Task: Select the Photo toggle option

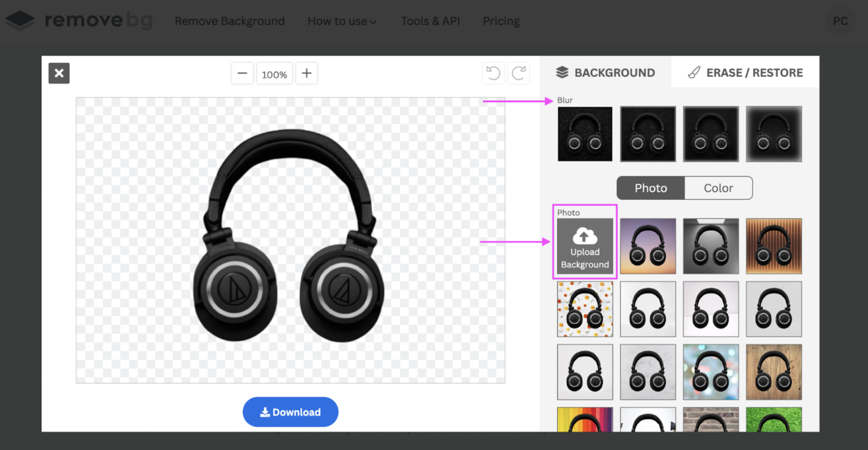Action: pyautogui.click(x=651, y=188)
